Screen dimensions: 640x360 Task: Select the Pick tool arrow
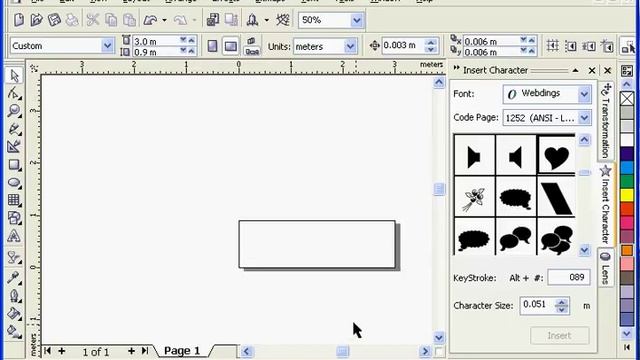14,76
